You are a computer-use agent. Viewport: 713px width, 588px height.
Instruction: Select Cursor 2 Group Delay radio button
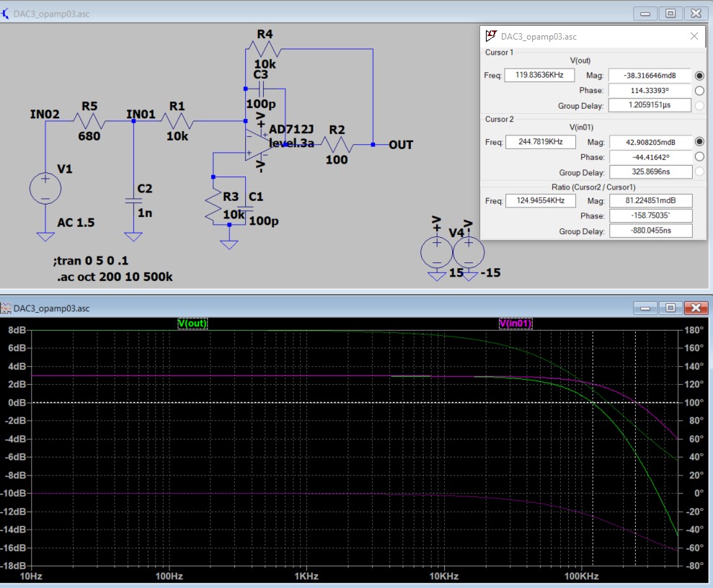coord(699,171)
